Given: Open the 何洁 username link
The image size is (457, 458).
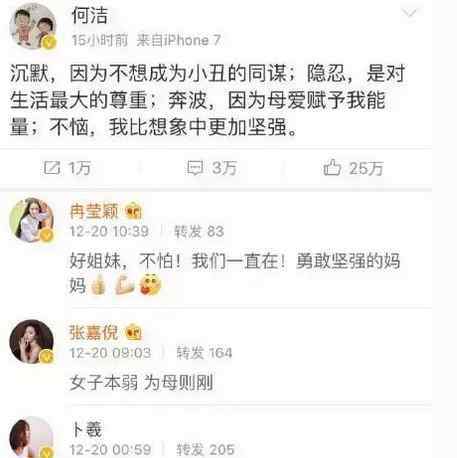Looking at the screenshot, I should click(x=90, y=15).
